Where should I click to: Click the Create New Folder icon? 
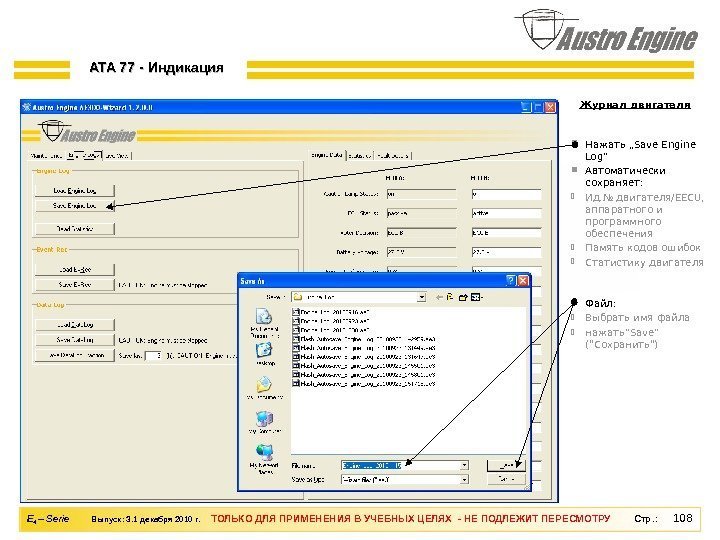462,297
